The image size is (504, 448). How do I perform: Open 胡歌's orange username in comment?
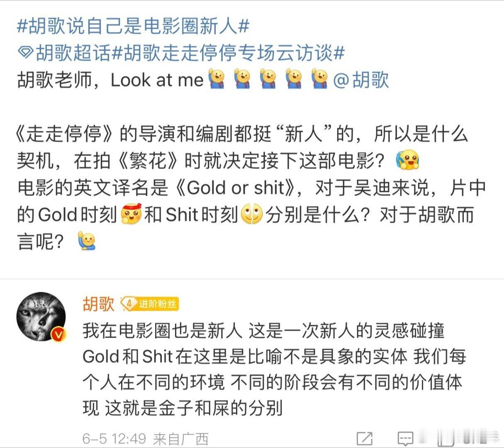[98, 304]
